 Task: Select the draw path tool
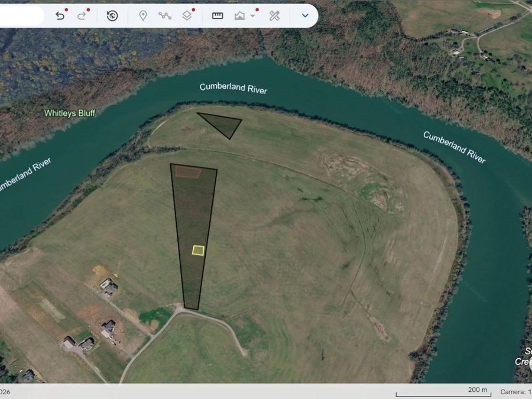(165, 15)
